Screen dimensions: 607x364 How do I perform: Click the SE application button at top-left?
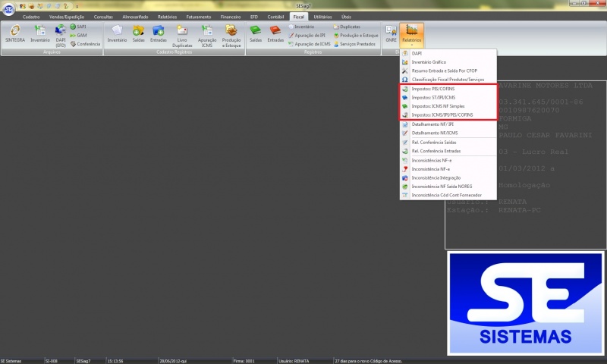(8, 9)
